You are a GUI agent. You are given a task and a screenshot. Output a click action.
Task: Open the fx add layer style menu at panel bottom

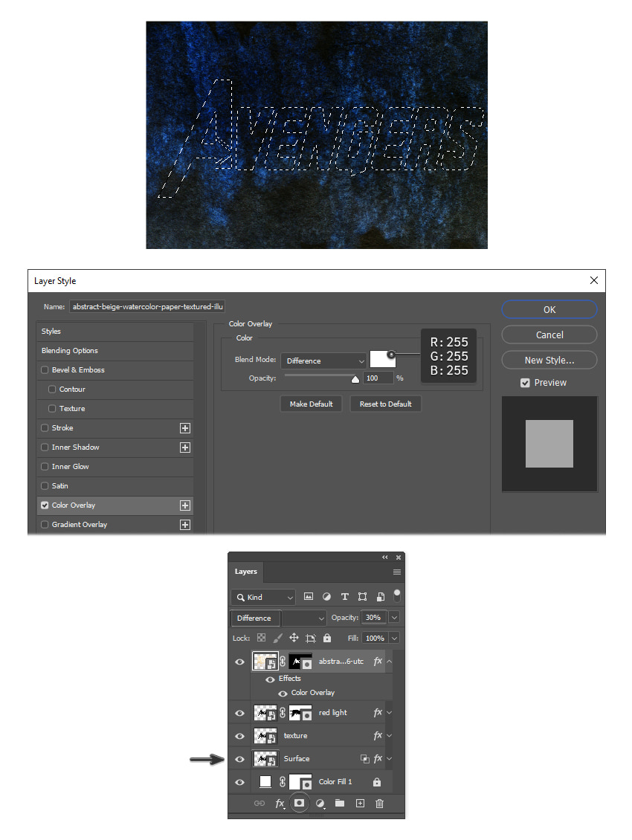(280, 803)
